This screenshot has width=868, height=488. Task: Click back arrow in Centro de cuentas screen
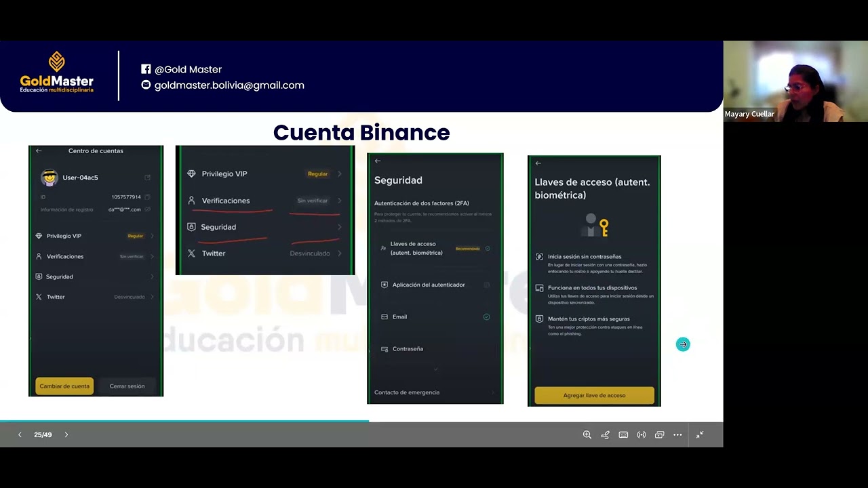coord(39,150)
